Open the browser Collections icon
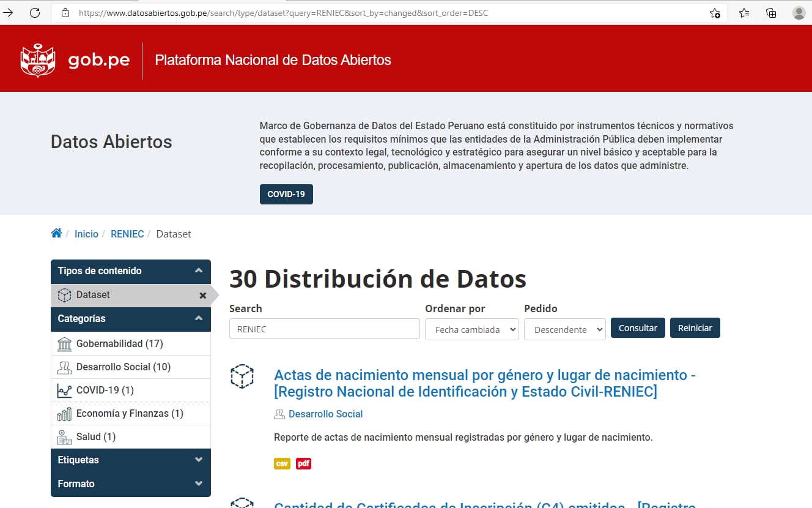Screen dimensions: 812x508 click(771, 13)
